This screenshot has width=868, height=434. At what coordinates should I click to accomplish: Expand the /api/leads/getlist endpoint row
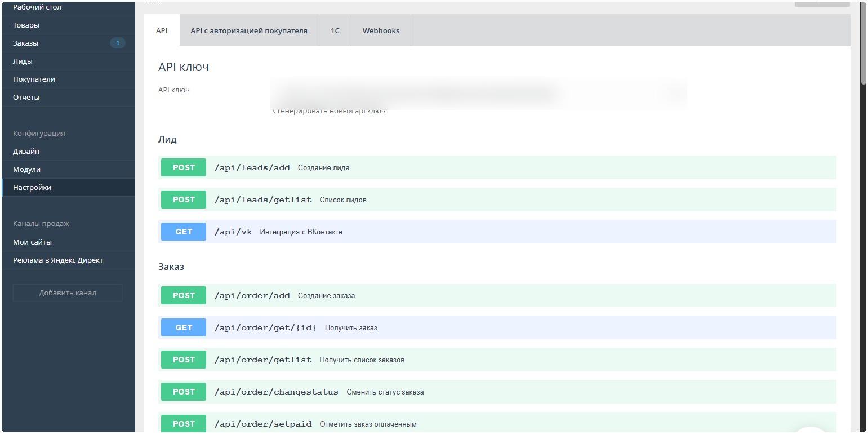pos(262,200)
